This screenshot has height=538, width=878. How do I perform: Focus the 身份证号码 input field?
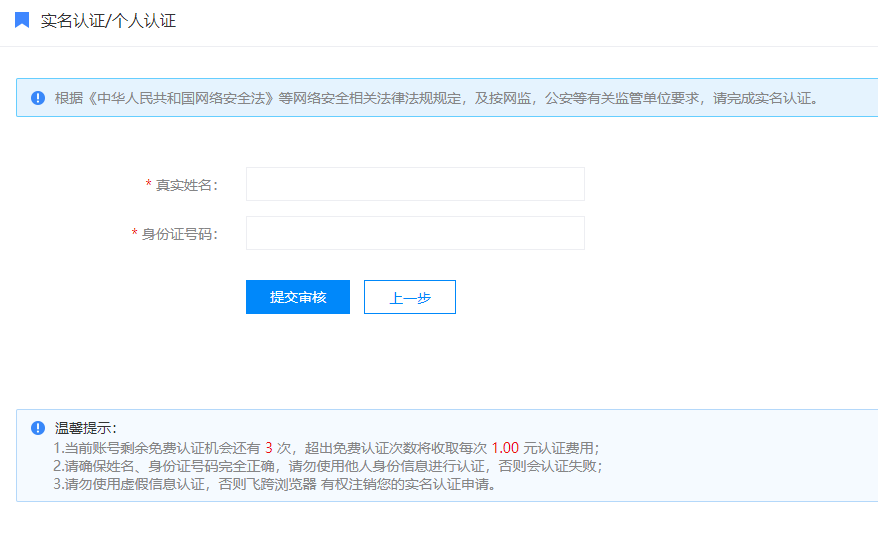(x=415, y=233)
